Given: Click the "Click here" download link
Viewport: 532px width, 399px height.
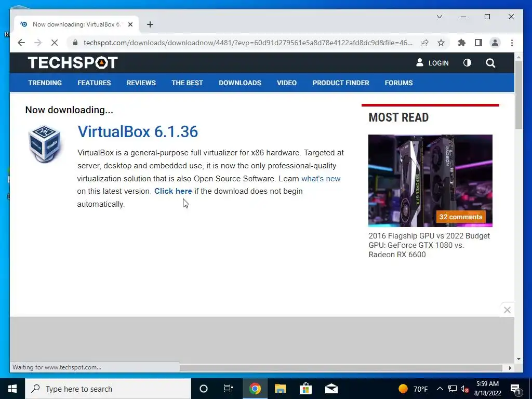Looking at the screenshot, I should pyautogui.click(x=173, y=191).
